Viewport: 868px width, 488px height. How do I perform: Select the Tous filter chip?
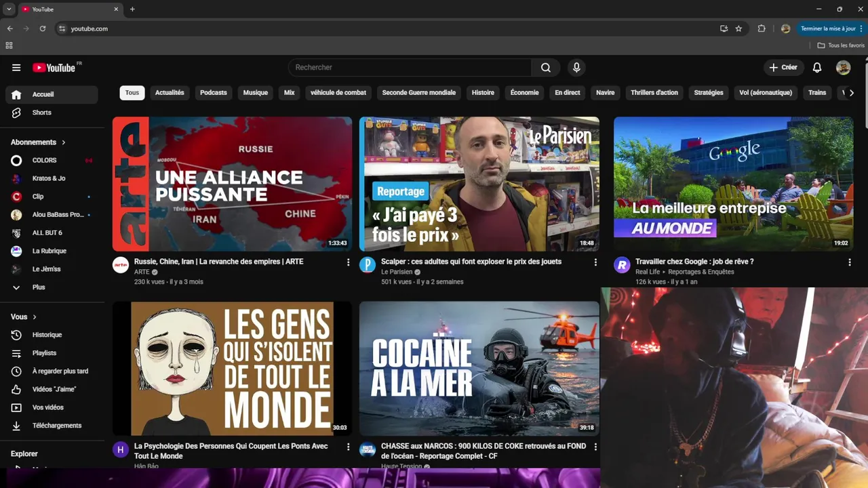tap(132, 93)
